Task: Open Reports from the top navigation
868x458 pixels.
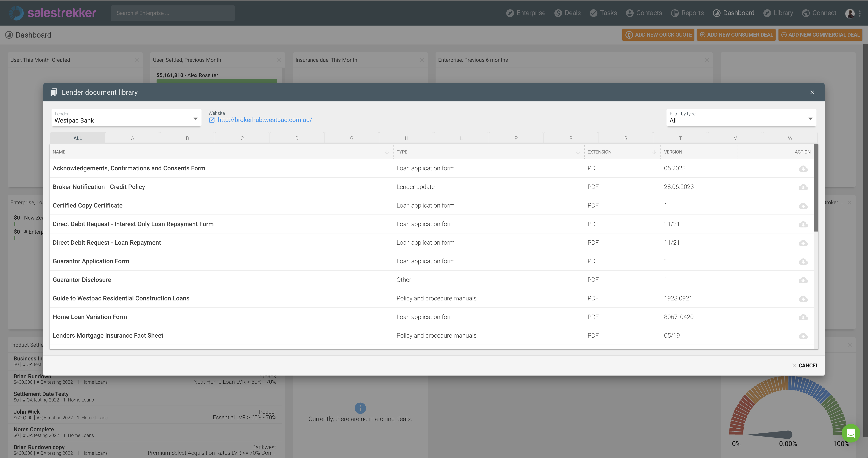Action: [x=687, y=13]
